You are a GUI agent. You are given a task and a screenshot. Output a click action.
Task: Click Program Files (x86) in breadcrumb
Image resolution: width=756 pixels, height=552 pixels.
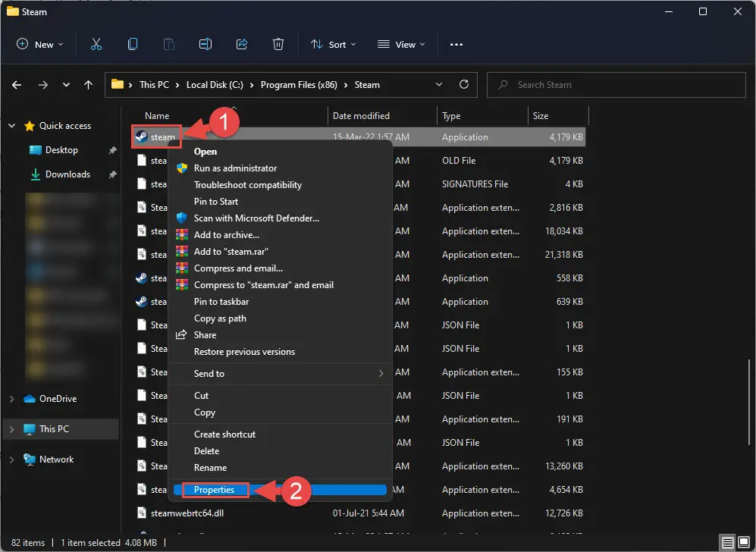[x=299, y=85]
